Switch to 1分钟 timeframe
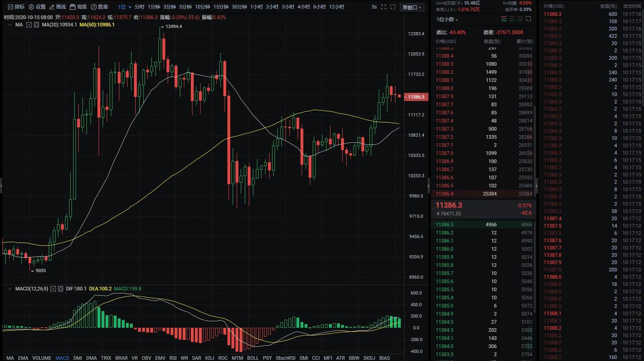The width and height of the screenshot is (644, 361). [154, 7]
